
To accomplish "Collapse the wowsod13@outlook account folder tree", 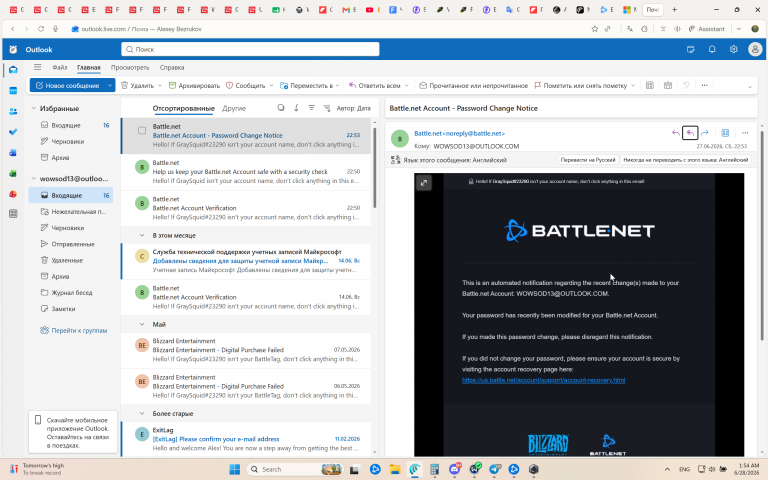I will tap(33, 178).
